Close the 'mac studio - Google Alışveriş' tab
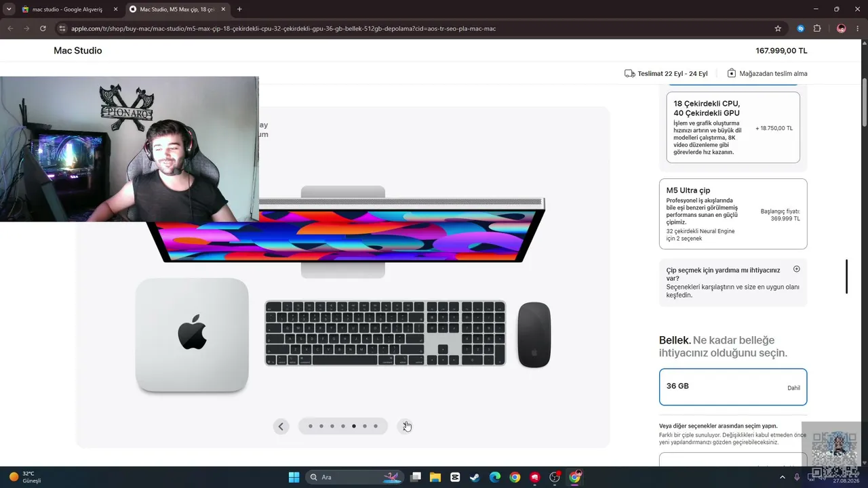This screenshot has height=488, width=868. (116, 9)
